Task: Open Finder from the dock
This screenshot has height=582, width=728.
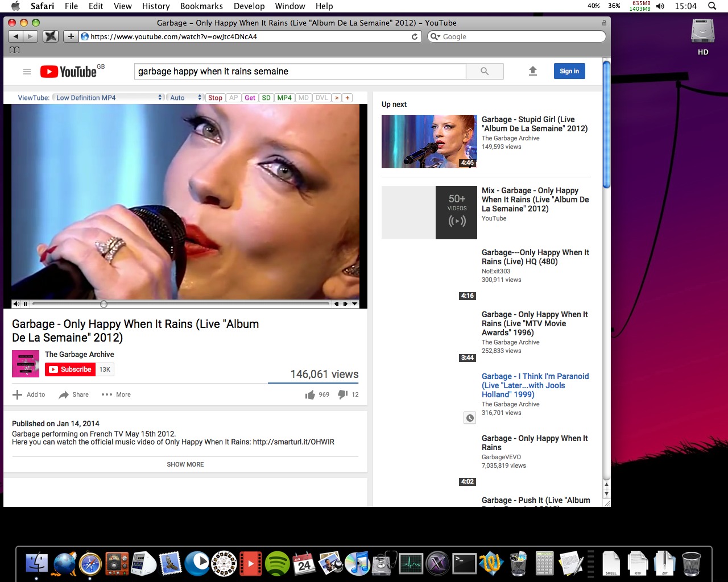Action: pos(37,564)
